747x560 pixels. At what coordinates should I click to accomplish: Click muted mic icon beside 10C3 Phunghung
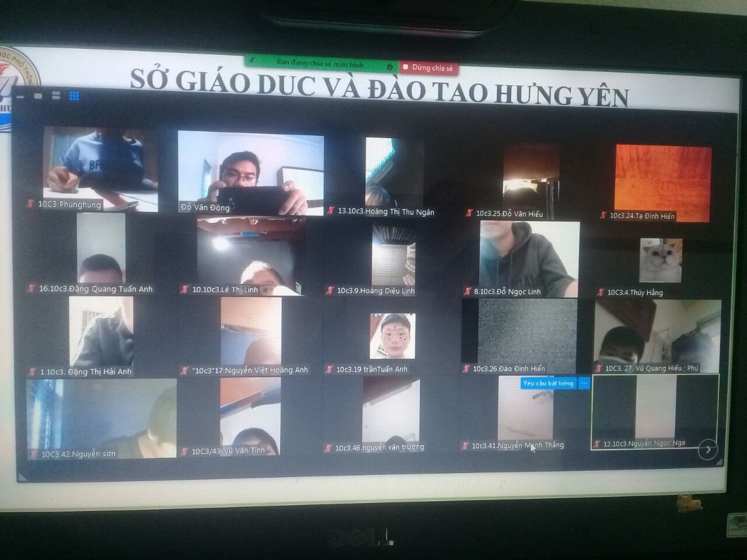coord(30,204)
